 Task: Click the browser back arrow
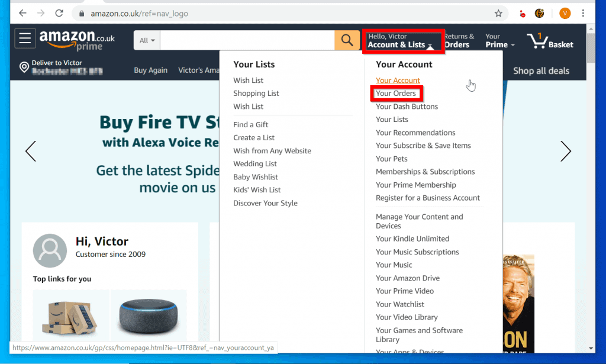pos(23,13)
